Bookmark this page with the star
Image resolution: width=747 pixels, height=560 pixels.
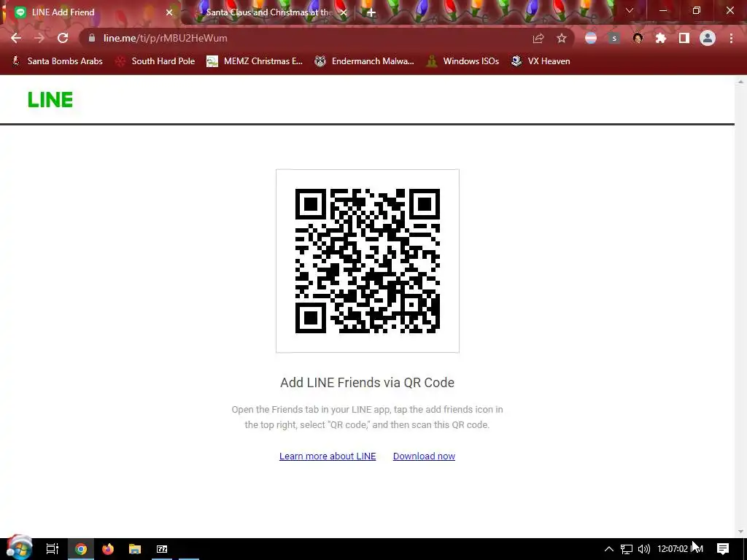coord(562,38)
